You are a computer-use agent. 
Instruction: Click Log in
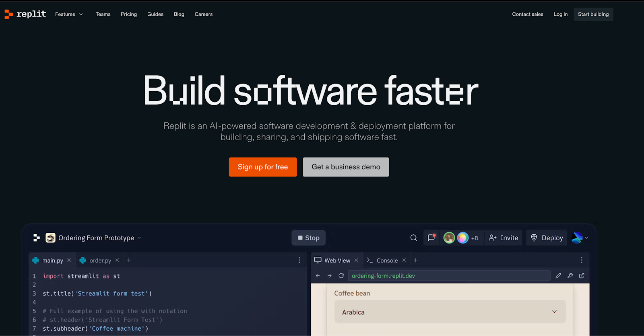560,14
